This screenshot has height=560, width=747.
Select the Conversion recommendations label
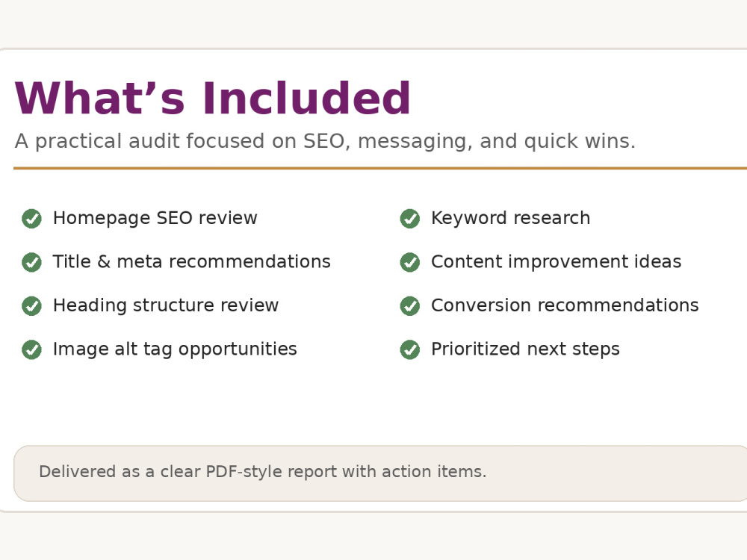coord(565,305)
